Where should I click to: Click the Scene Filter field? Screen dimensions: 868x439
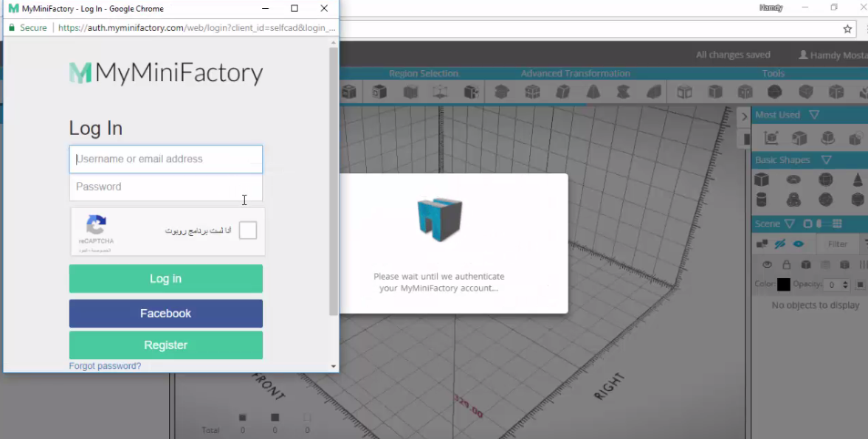tap(838, 244)
